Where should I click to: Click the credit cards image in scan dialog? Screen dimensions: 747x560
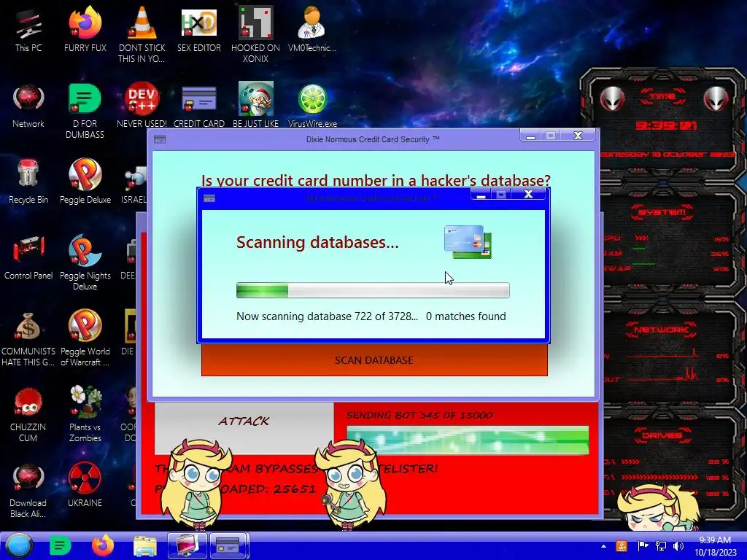(468, 242)
